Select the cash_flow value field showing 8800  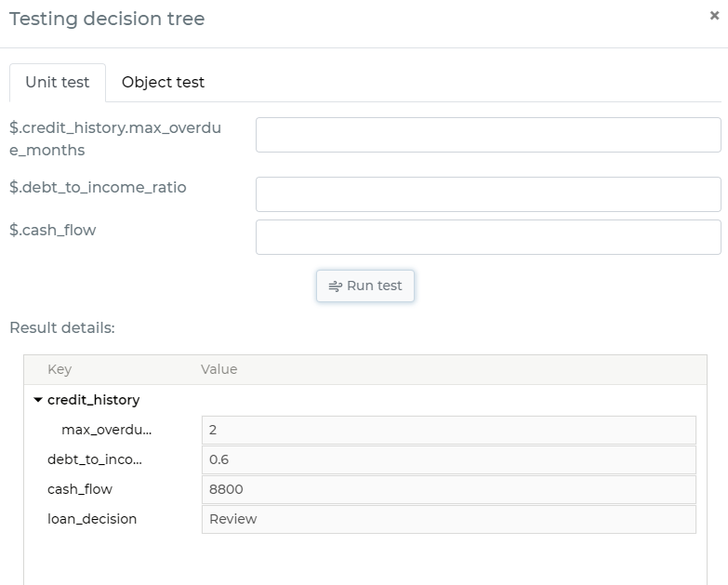point(448,489)
